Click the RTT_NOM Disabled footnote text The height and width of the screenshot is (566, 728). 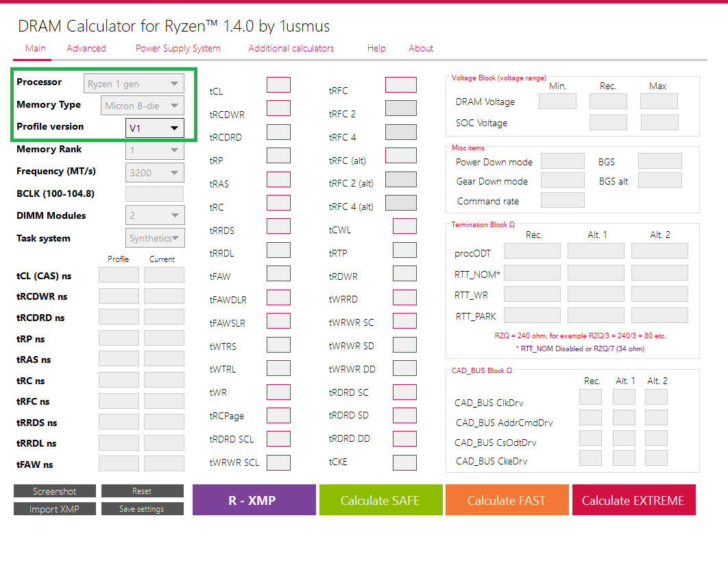point(581,349)
